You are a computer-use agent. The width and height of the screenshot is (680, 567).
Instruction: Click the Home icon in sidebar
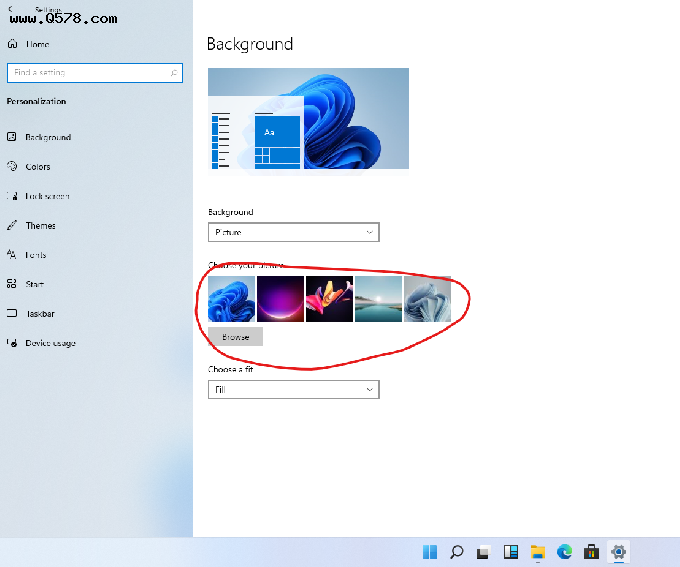click(13, 44)
